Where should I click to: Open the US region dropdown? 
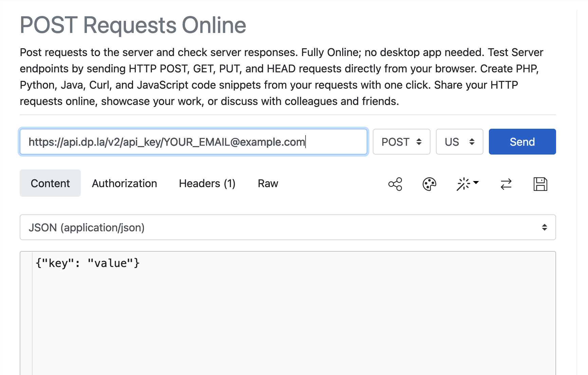point(459,142)
